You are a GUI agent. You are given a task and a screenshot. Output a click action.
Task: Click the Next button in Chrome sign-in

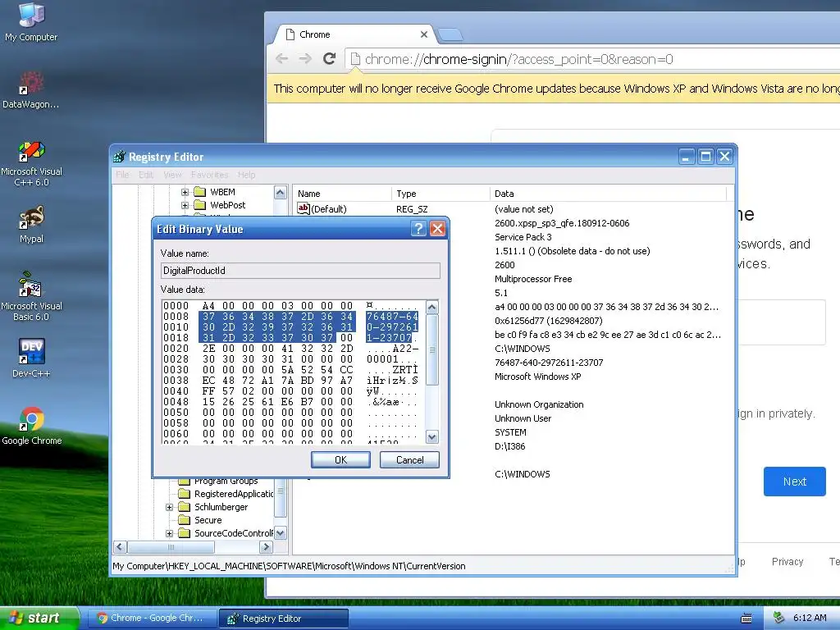(794, 481)
